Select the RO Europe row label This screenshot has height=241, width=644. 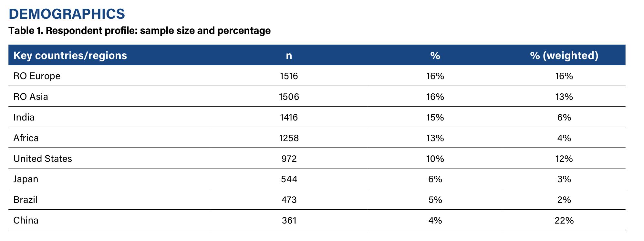pyautogui.click(x=37, y=76)
